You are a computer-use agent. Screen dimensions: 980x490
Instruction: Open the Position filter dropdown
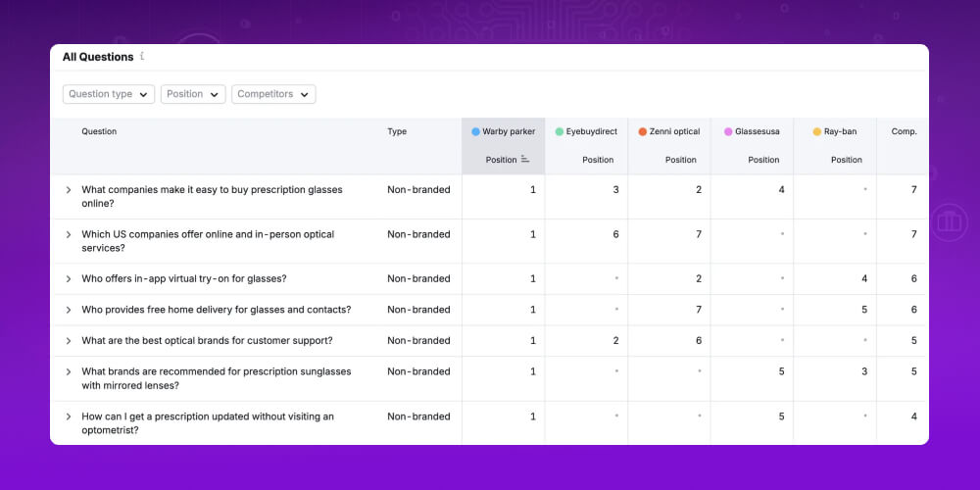pyautogui.click(x=193, y=94)
